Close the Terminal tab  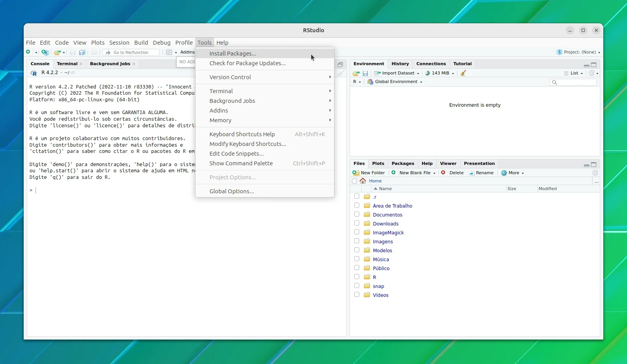click(x=81, y=64)
